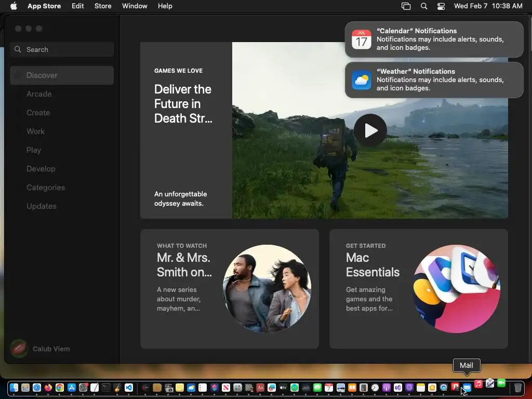532x399 pixels.
Task: Open the Edit menu
Action: pyautogui.click(x=78, y=6)
